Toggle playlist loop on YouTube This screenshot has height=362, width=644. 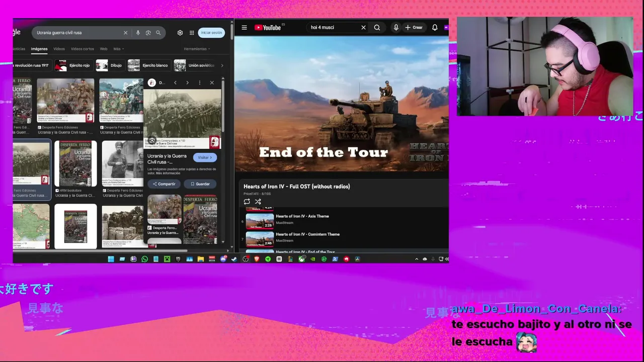(247, 202)
